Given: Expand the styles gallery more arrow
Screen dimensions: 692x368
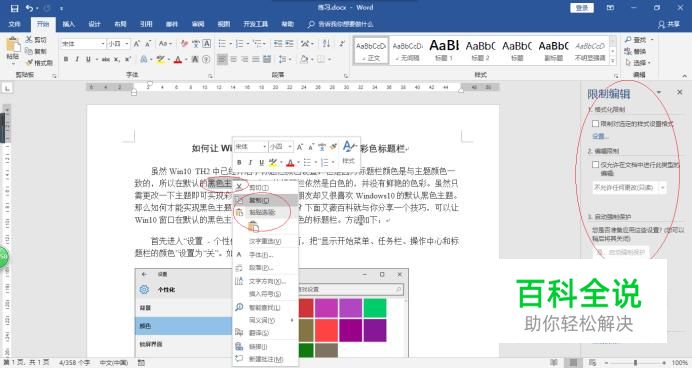Looking at the screenshot, I should [x=613, y=61].
